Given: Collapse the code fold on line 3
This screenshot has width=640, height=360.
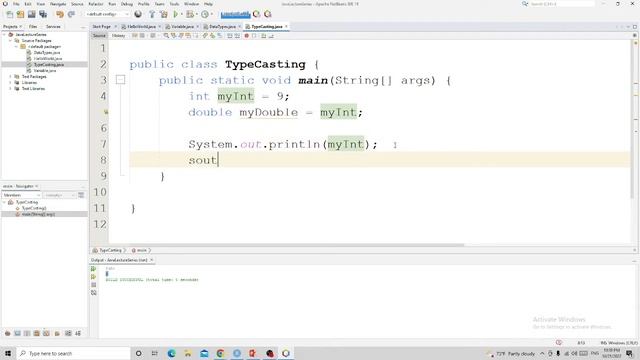Looking at the screenshot, I should (120, 80).
